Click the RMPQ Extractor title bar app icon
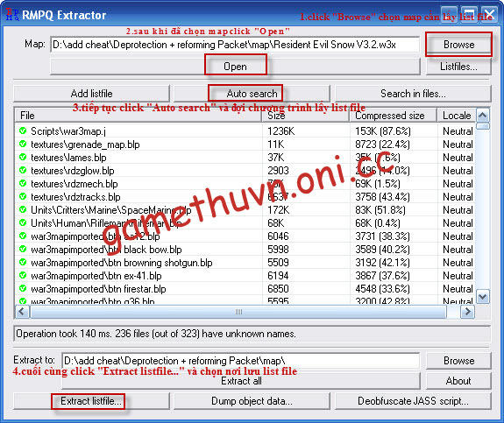504x423 pixels. 12,15
